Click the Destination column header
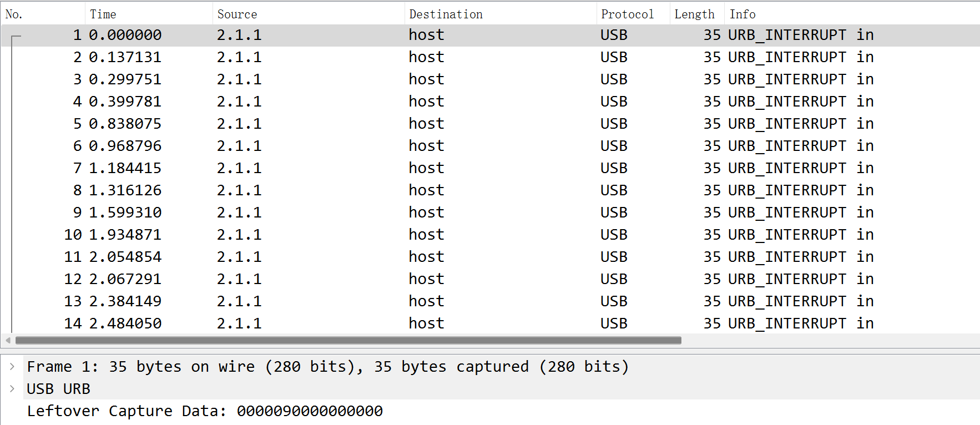The width and height of the screenshot is (980, 425). (x=501, y=14)
